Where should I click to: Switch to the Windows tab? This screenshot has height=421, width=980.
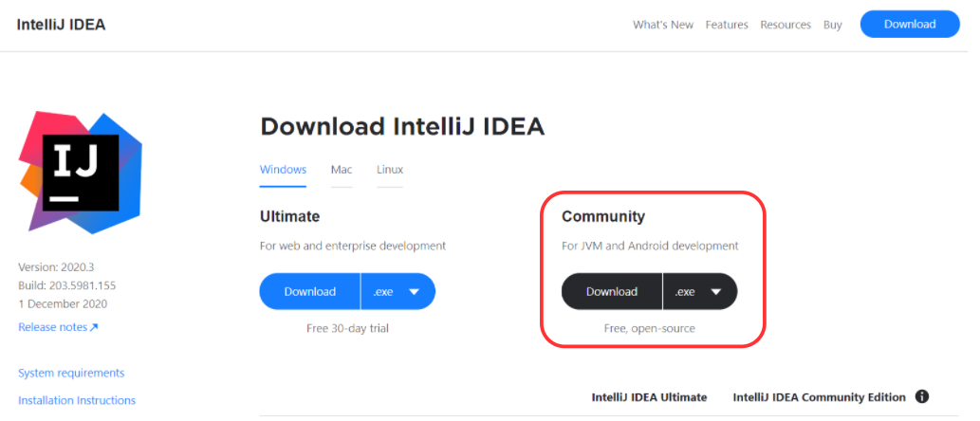[283, 170]
